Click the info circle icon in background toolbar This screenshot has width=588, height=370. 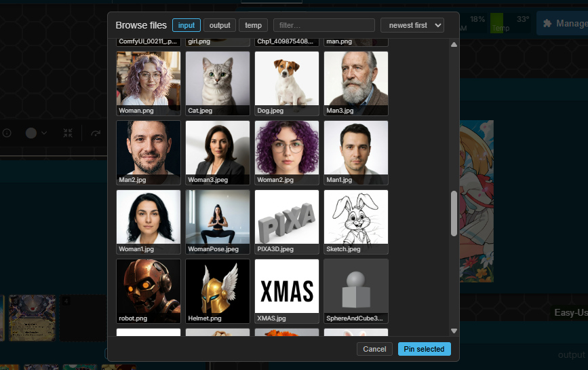coord(7,133)
